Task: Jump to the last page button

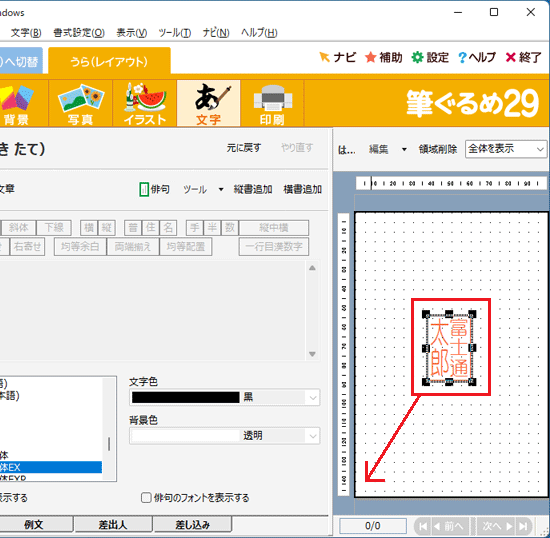Action: click(x=523, y=526)
